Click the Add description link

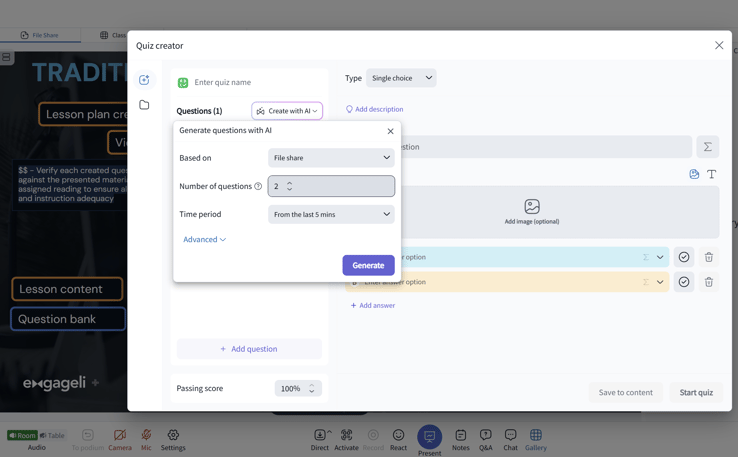point(375,109)
